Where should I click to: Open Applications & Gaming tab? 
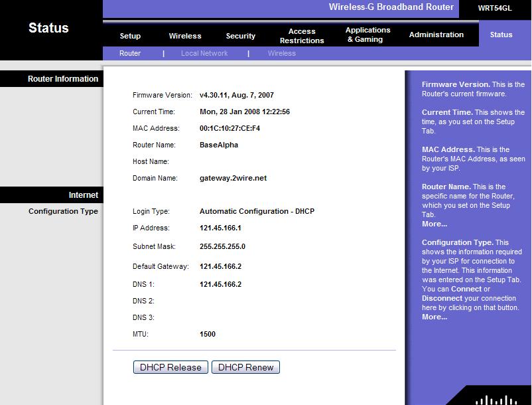(x=367, y=35)
